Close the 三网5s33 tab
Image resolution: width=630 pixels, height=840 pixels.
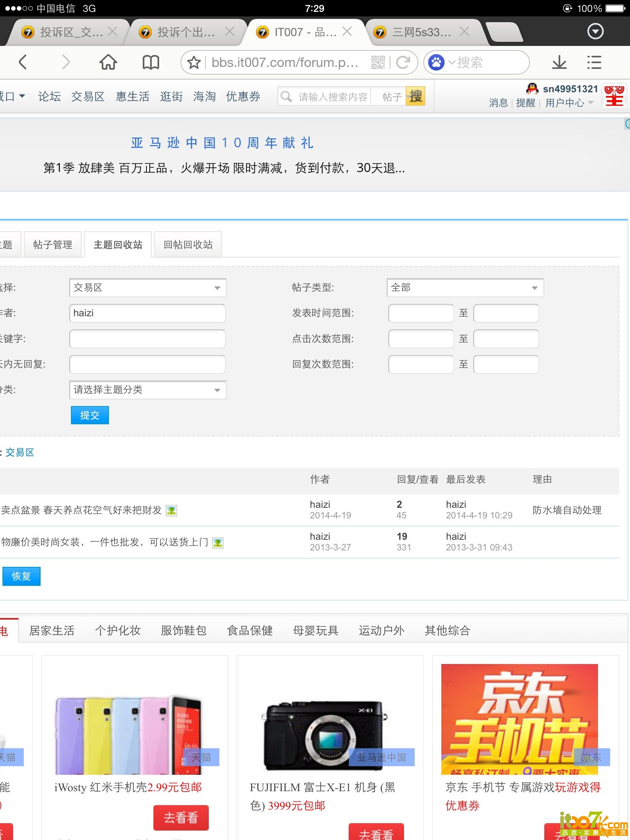[464, 32]
